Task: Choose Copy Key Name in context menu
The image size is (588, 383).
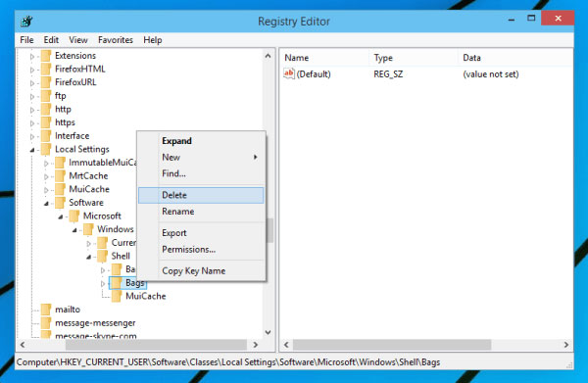Action: click(x=201, y=271)
